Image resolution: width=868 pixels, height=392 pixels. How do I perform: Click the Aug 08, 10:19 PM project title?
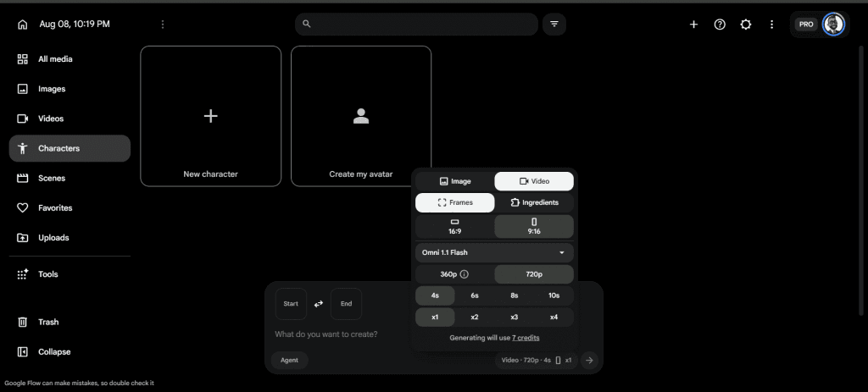[x=75, y=25]
